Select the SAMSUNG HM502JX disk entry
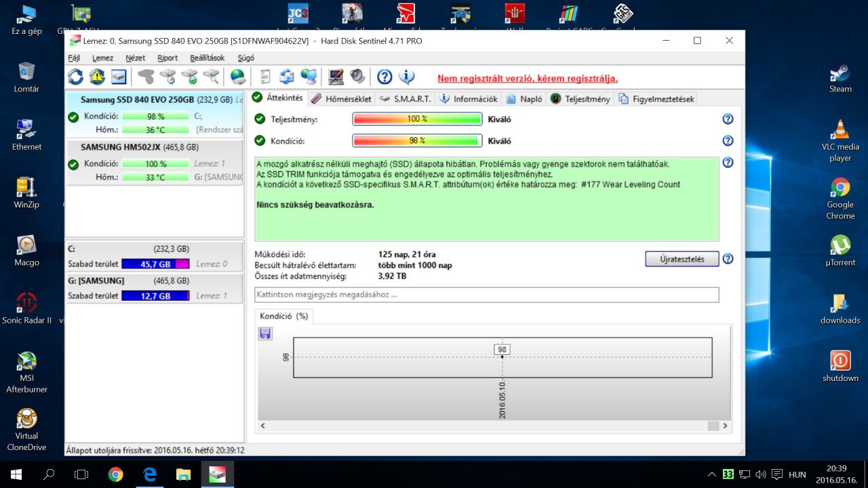The height and width of the screenshot is (488, 868). click(155, 161)
